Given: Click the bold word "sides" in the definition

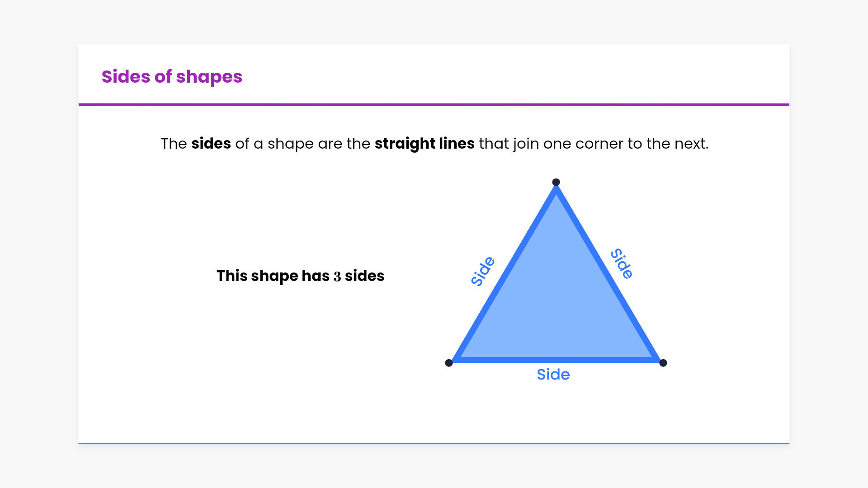Looking at the screenshot, I should [211, 144].
